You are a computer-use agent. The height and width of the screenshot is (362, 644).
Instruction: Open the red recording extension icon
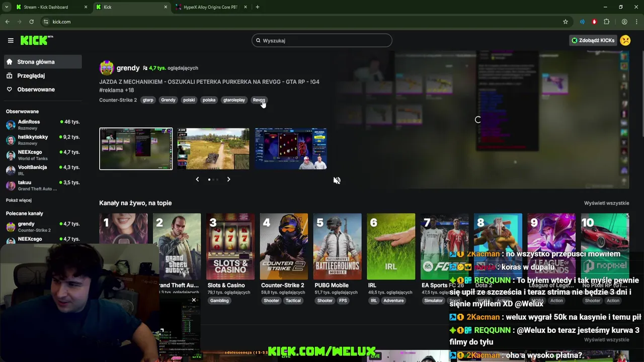pyautogui.click(x=594, y=22)
